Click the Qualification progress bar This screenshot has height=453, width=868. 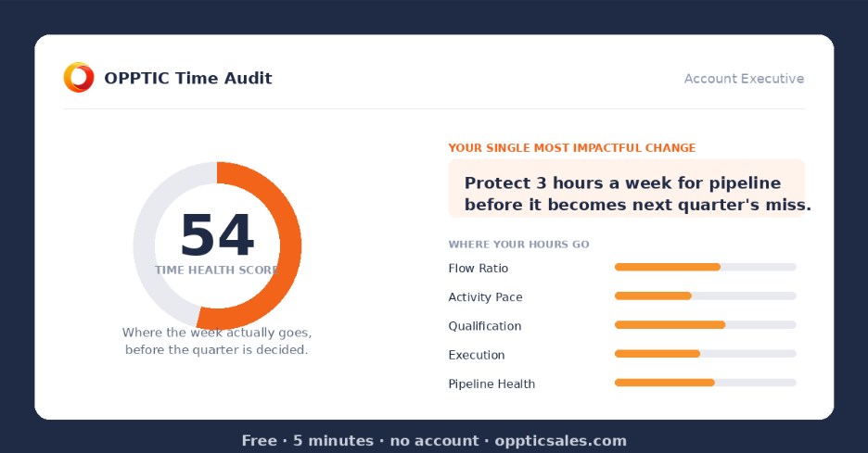point(705,324)
